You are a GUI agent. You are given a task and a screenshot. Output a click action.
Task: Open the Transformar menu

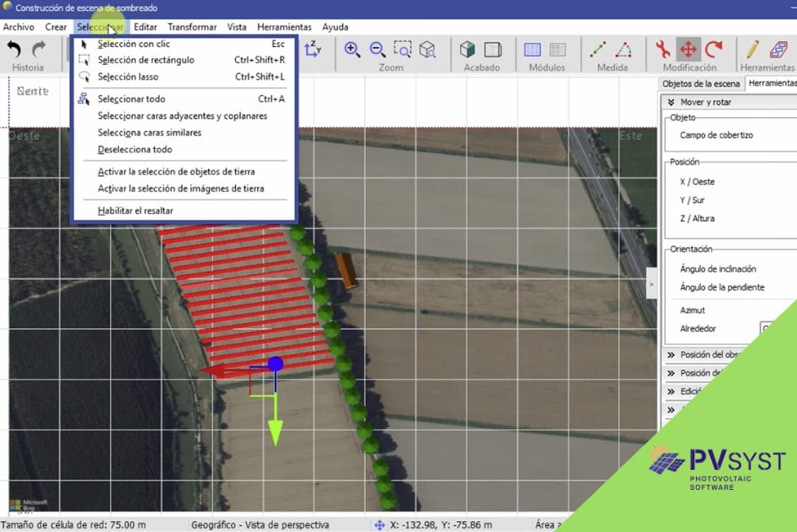click(192, 27)
